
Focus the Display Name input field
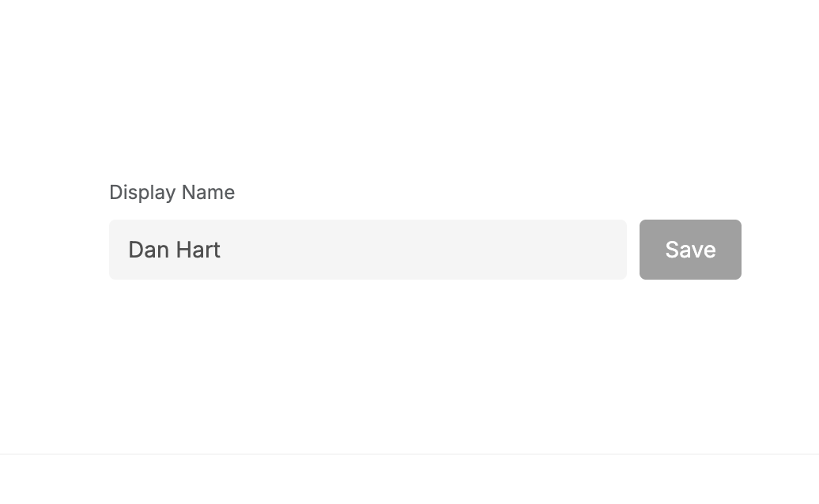click(x=368, y=250)
